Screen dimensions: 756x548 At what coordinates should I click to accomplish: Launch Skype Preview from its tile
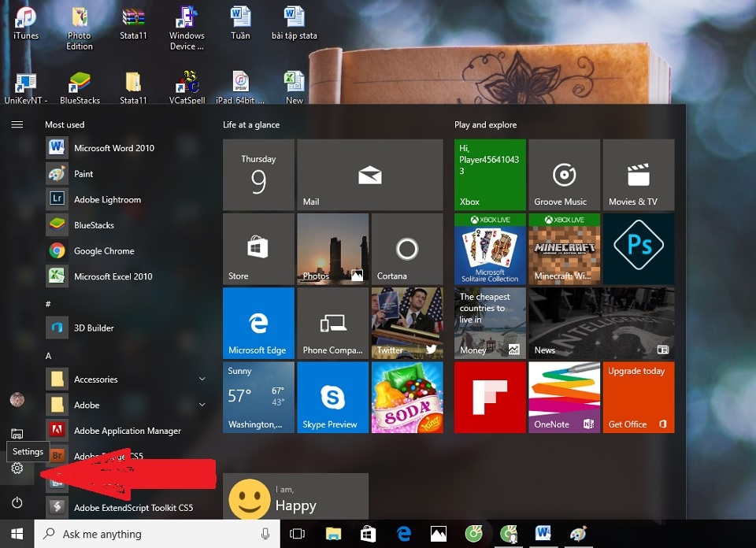point(332,397)
